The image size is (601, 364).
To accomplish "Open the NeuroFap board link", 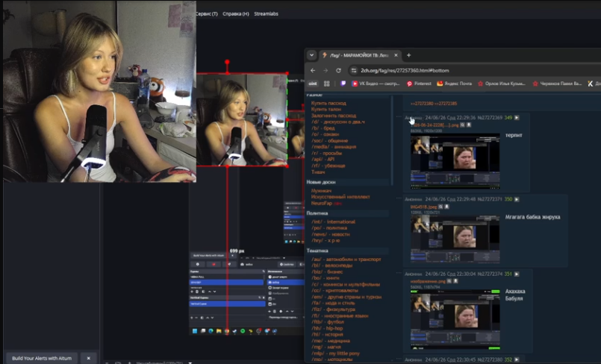I will pyautogui.click(x=322, y=203).
